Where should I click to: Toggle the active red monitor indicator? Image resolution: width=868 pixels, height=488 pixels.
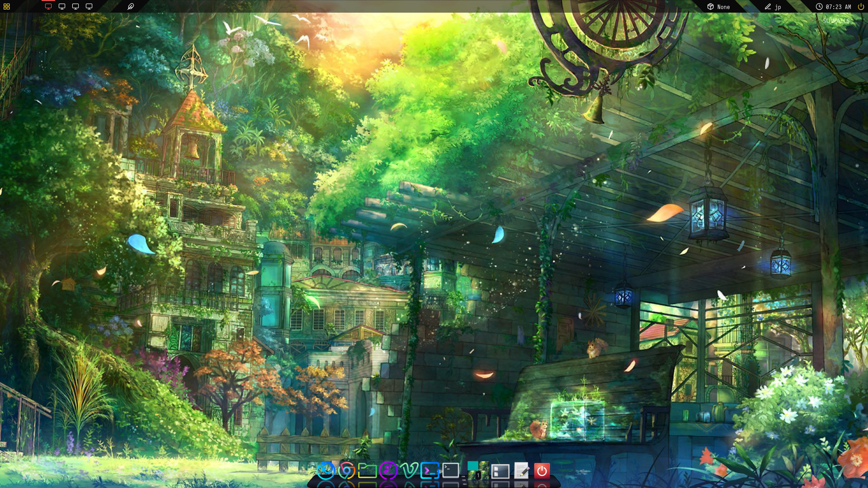point(49,7)
